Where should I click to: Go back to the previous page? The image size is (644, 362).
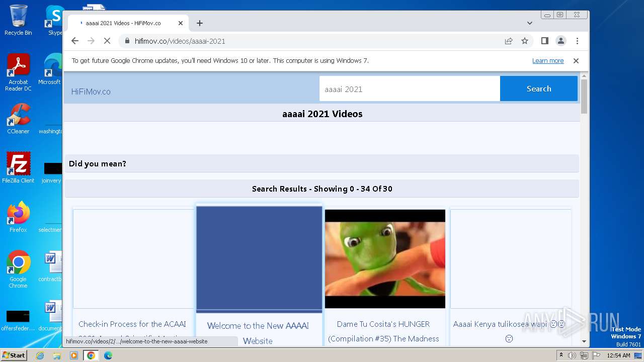(x=75, y=41)
